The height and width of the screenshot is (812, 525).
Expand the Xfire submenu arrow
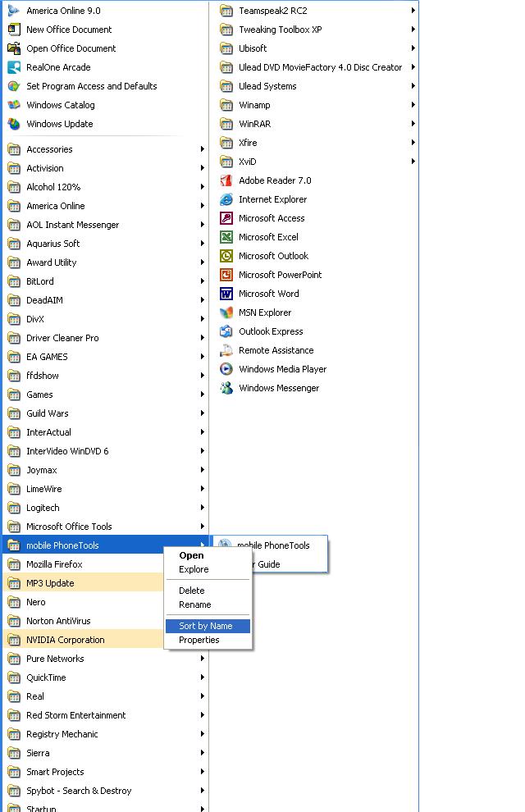coord(413,143)
